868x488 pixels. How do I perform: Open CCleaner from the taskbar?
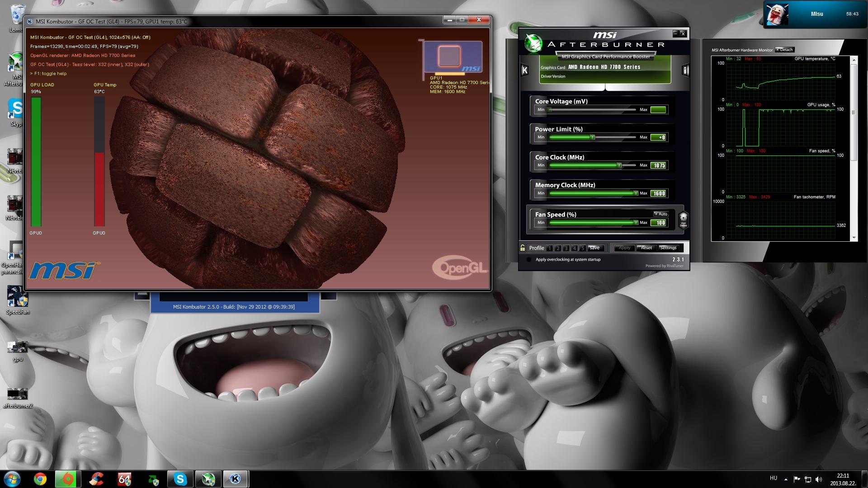click(x=96, y=479)
